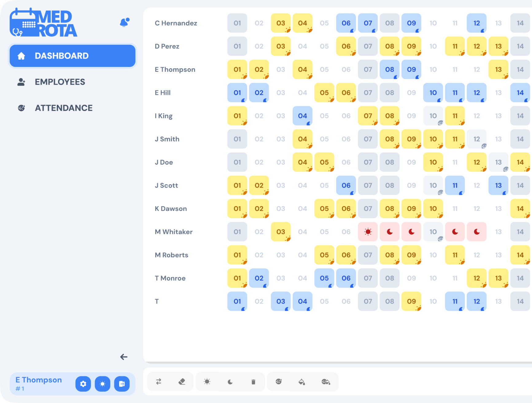
Task: Select day 14 cell for J Doe
Action: coord(520,162)
